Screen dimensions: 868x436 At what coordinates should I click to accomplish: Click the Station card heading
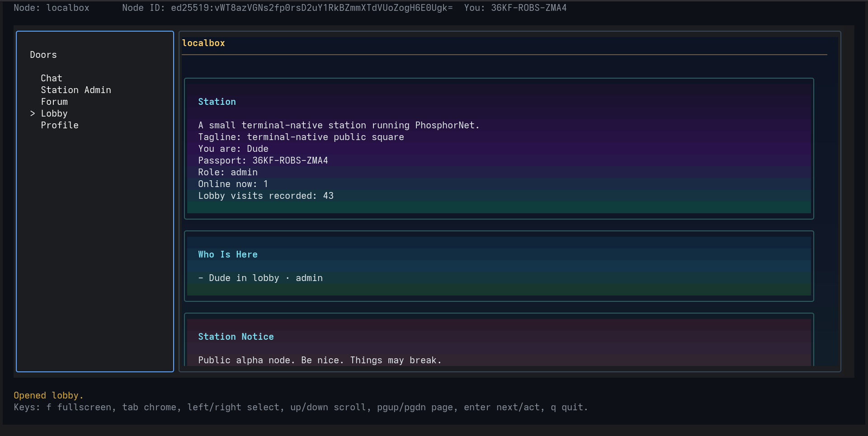coord(217,102)
